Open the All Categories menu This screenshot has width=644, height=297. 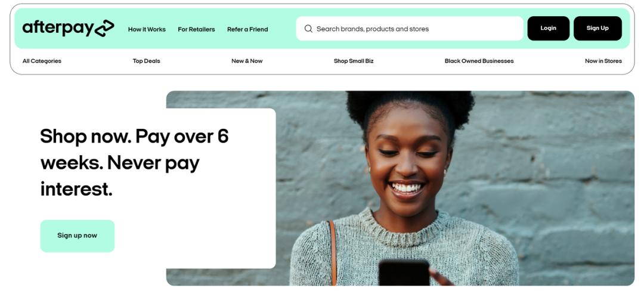click(42, 61)
